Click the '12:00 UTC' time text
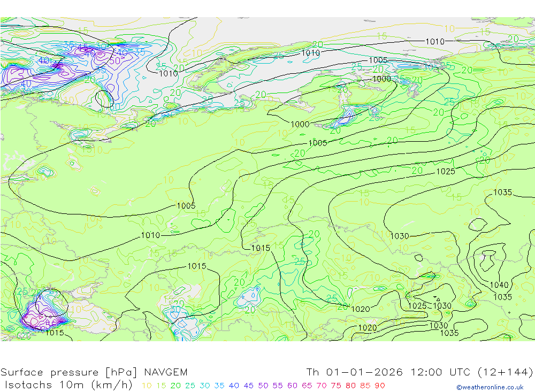 pos(440,372)
